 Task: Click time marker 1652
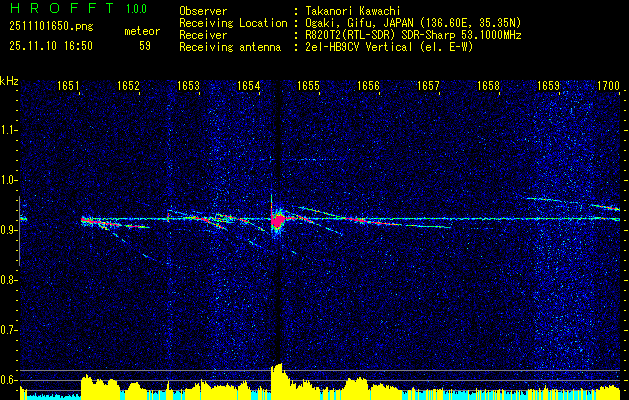pyautogui.click(x=128, y=85)
